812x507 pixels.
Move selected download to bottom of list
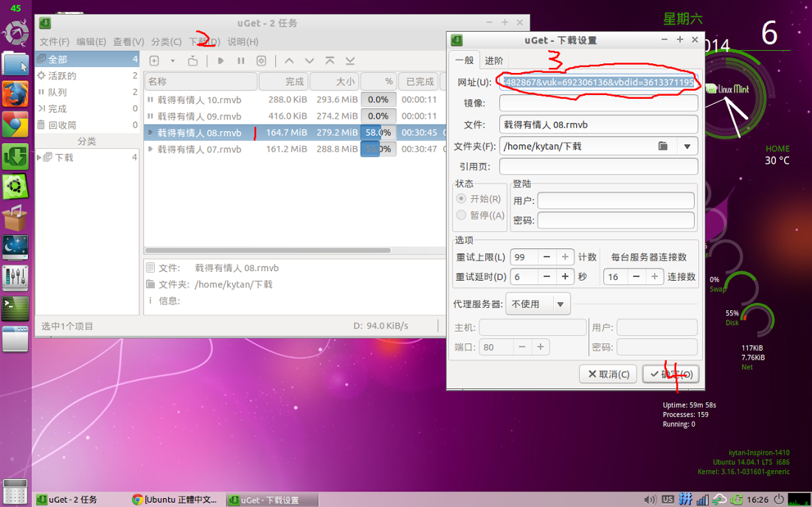(x=350, y=61)
